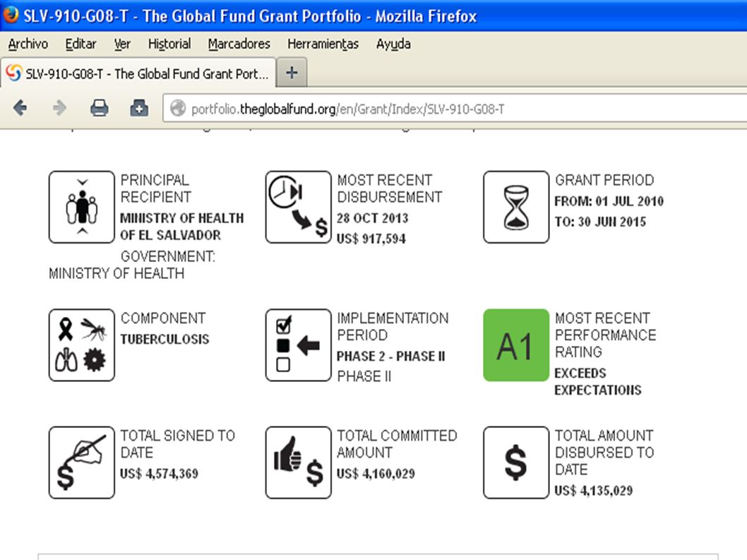Screen dimensions: 747x560
Task: Open the Marcadores menu
Action: coord(239,44)
